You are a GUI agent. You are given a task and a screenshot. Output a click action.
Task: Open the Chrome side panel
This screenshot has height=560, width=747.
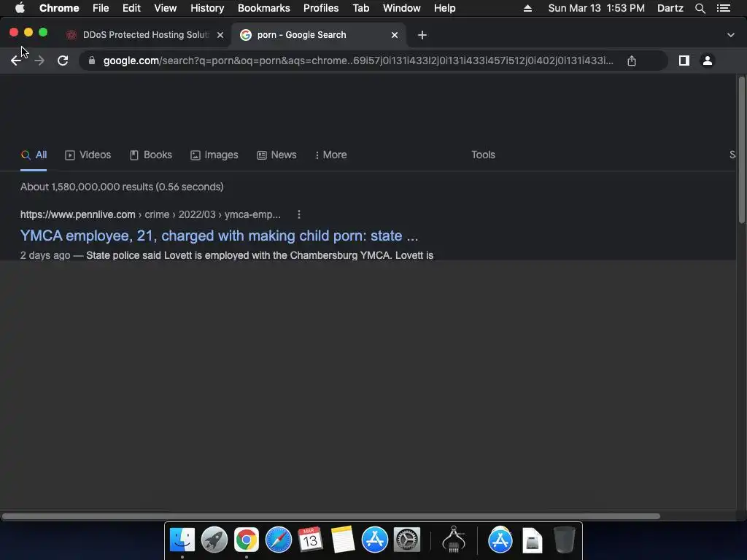tap(684, 61)
